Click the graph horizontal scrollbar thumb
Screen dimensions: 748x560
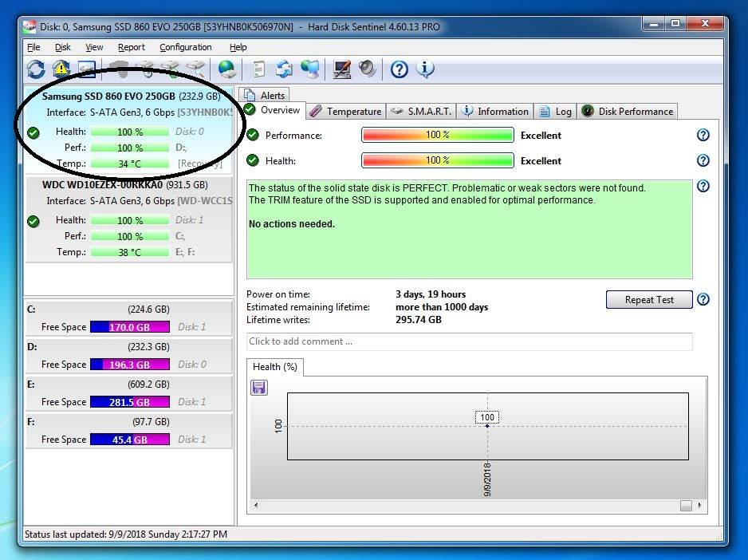point(686,505)
